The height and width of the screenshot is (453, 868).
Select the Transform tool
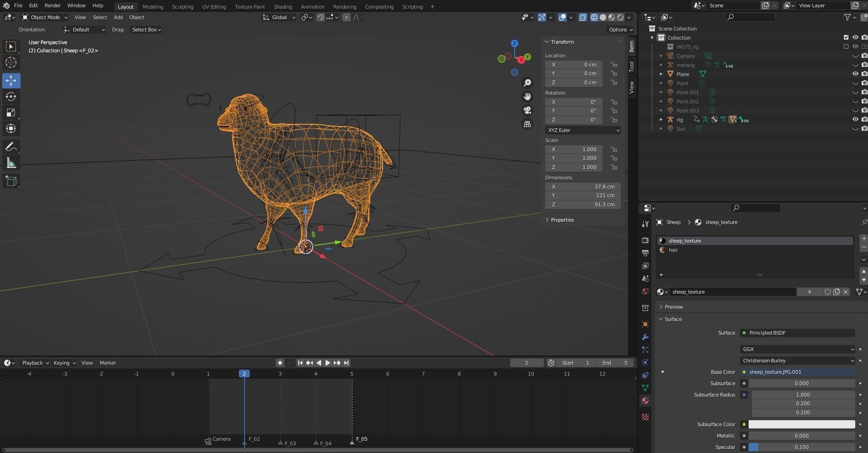pyautogui.click(x=11, y=128)
